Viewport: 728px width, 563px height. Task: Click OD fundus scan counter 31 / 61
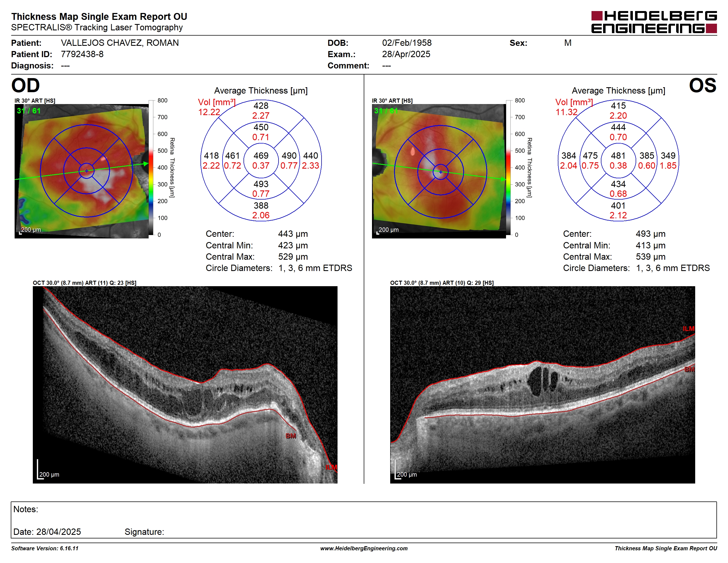[29, 111]
